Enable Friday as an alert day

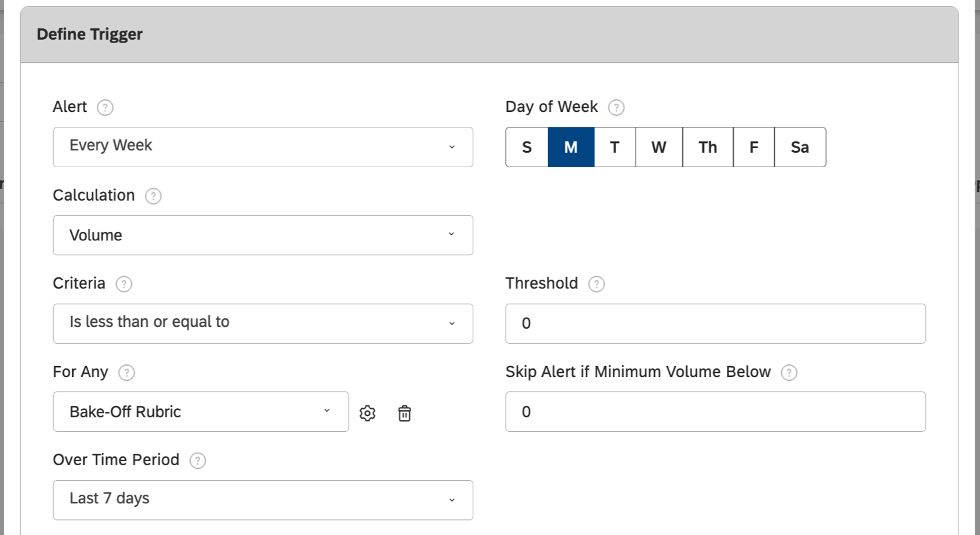click(753, 147)
